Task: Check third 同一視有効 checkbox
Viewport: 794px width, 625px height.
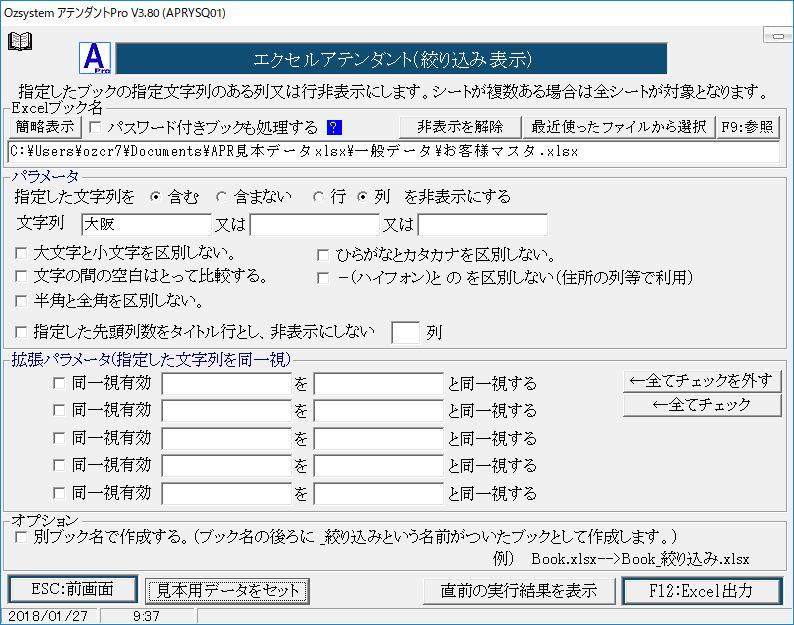Action: pos(59,438)
